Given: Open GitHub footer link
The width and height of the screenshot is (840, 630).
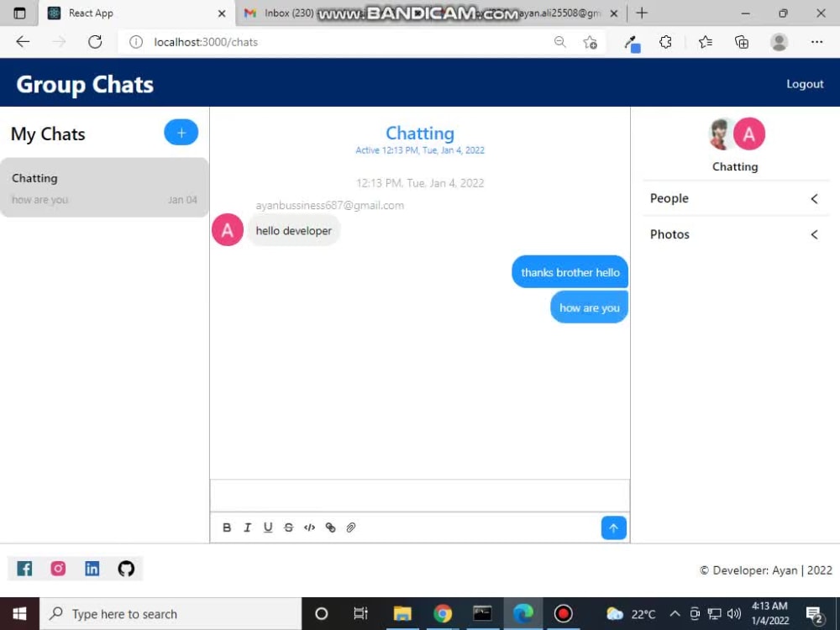Looking at the screenshot, I should (126, 569).
